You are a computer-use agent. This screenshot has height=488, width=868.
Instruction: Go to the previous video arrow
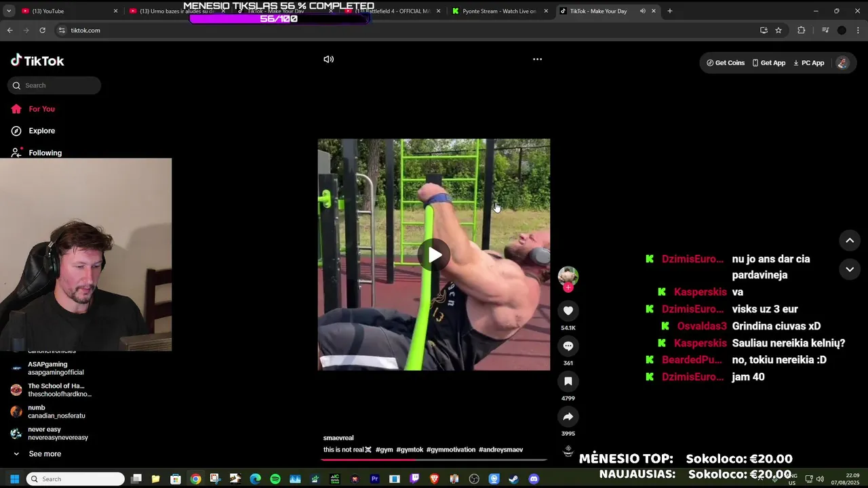click(850, 241)
